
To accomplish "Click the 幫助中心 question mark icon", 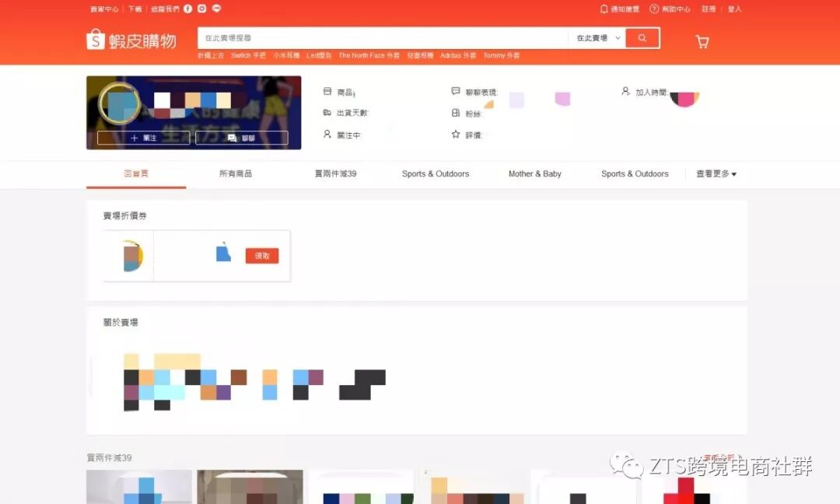I will click(x=654, y=9).
